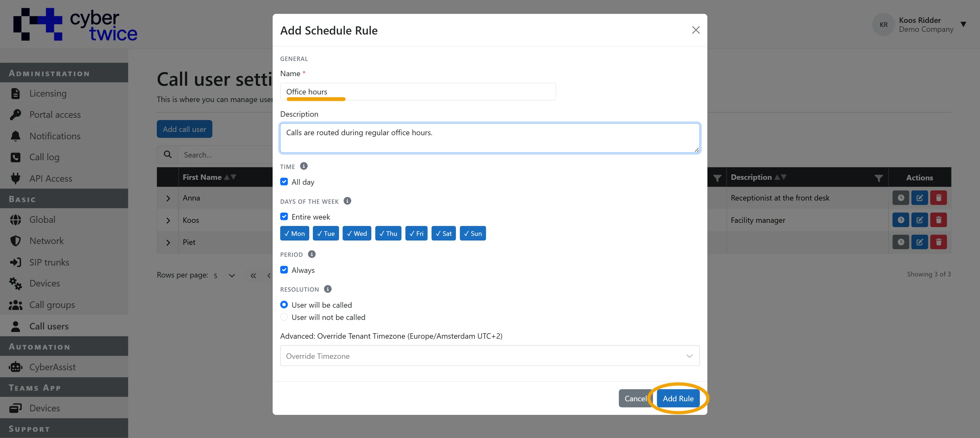Click the search magnifier icon
This screenshot has width=980, height=438.
[167, 154]
